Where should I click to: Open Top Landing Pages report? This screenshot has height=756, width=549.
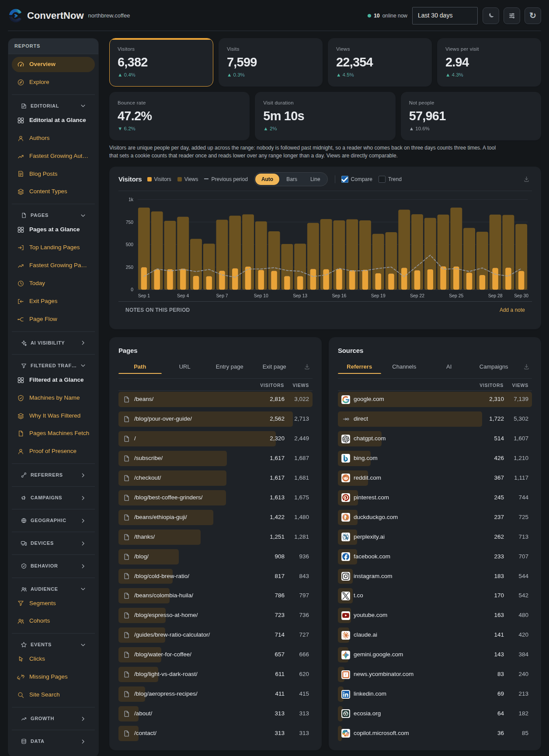pos(53,247)
